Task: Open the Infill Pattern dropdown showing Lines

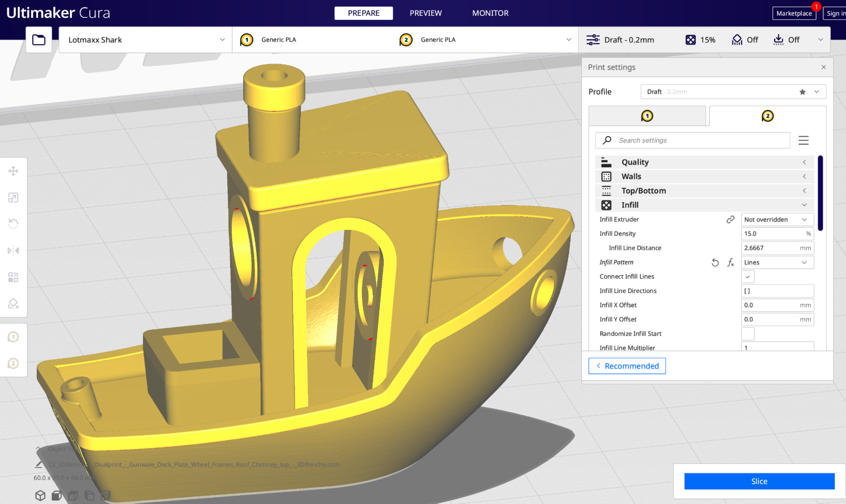Action: point(777,263)
